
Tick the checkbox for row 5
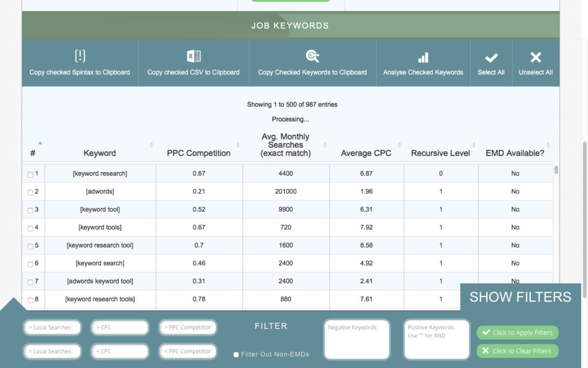click(x=30, y=246)
